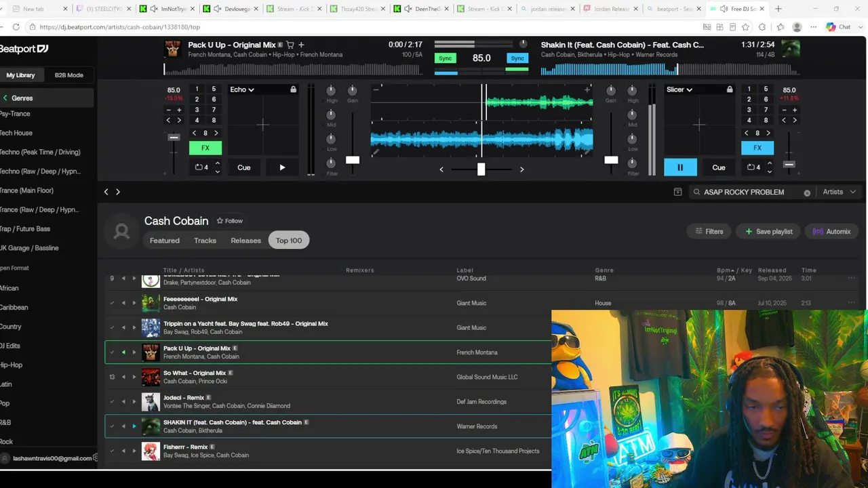Click the Automix icon button

coord(831,231)
